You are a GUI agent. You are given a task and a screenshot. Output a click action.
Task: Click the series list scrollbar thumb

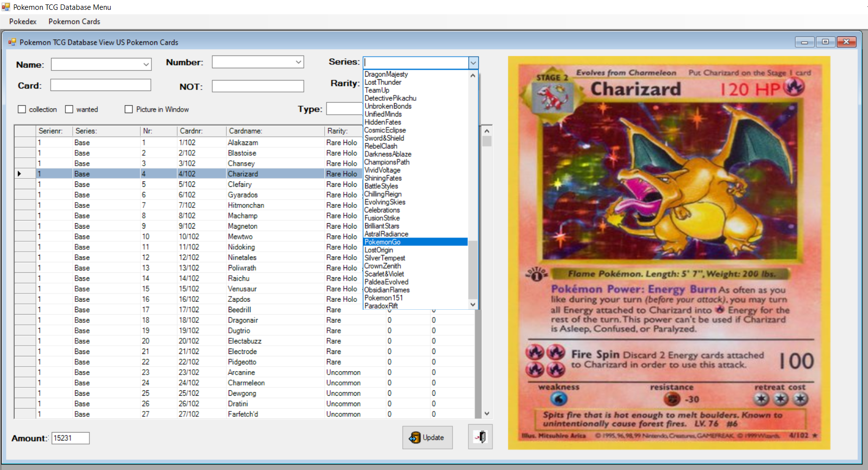(473, 269)
